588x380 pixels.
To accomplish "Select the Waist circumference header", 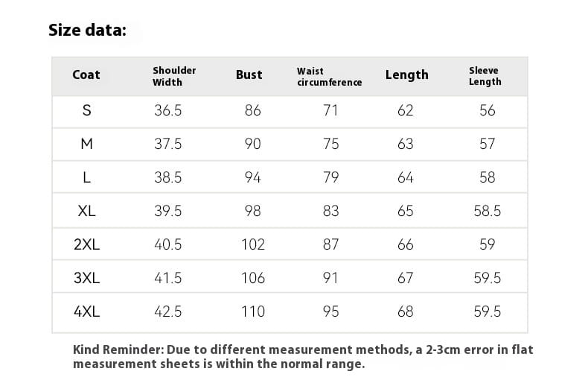I will tap(329, 77).
